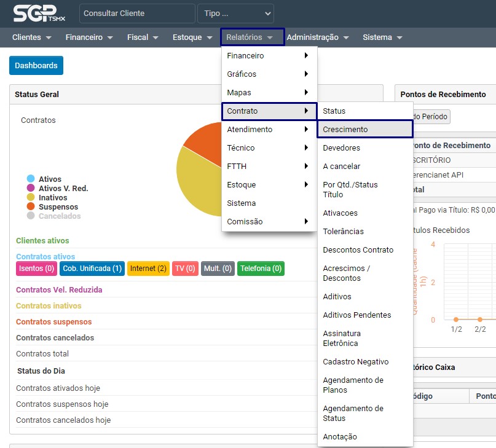This screenshot has width=496, height=448.
Task: Expand the Financeiro top menu
Action: pyautogui.click(x=89, y=37)
